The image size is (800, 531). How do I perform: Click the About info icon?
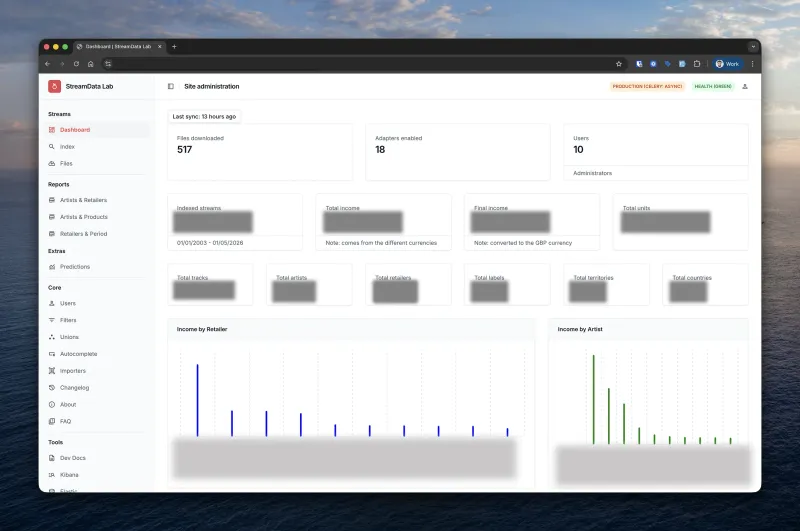point(52,404)
